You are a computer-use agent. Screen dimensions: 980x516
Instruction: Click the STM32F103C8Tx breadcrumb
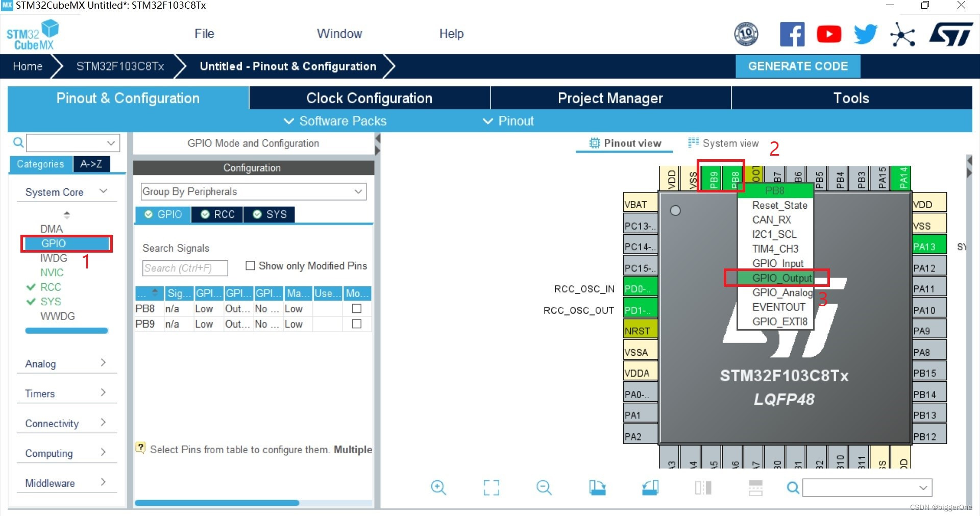[x=120, y=66]
